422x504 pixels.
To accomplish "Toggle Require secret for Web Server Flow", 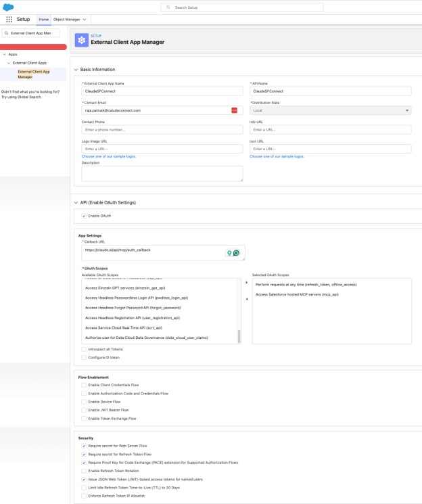I will [x=84, y=446].
